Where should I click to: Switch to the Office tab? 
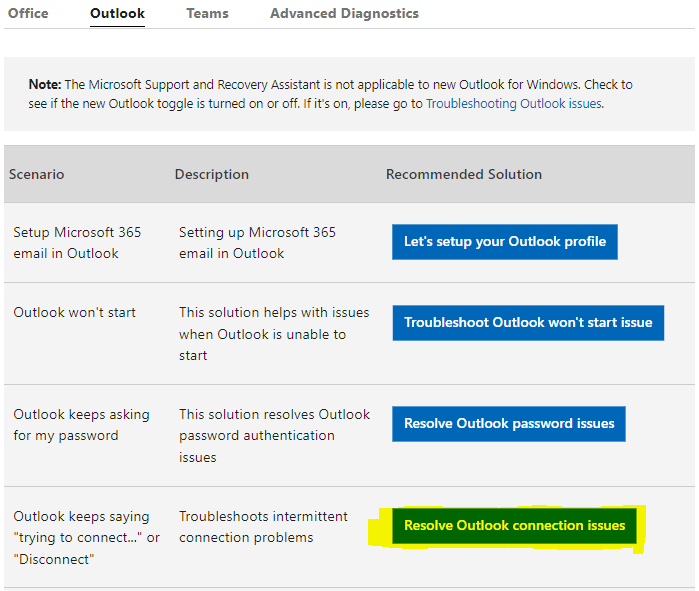click(28, 13)
